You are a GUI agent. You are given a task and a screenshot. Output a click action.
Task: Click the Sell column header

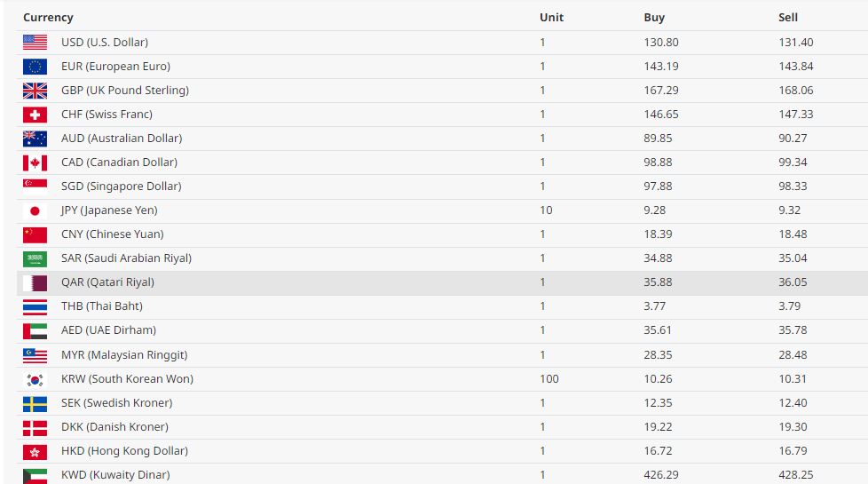[788, 18]
